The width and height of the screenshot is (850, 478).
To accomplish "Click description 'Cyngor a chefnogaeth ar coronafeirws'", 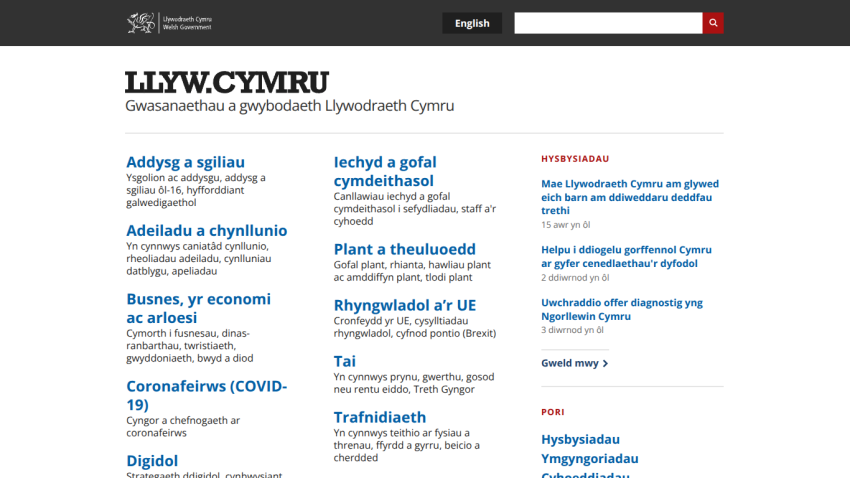I will (183, 427).
